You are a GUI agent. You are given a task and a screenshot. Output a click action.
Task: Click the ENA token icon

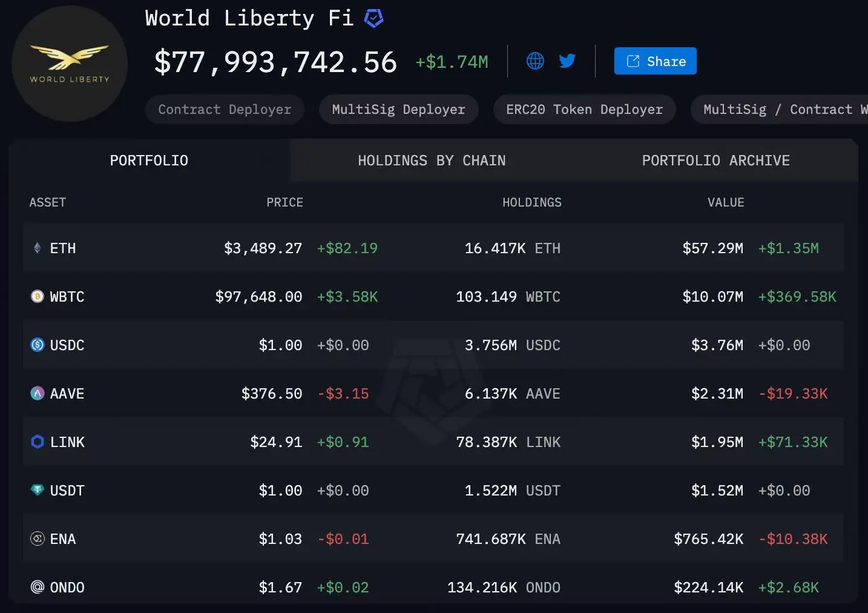38,538
